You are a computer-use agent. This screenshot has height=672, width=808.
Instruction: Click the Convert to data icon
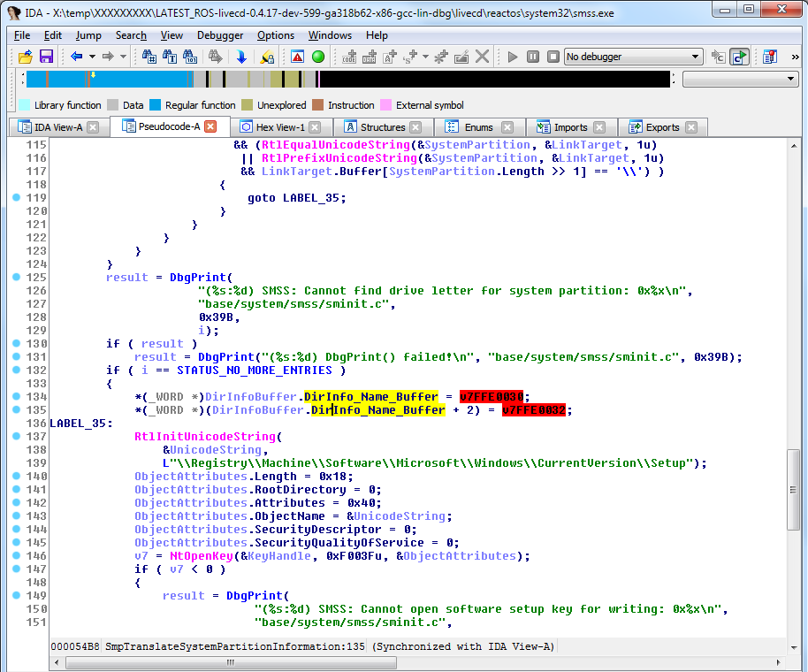coord(369,57)
